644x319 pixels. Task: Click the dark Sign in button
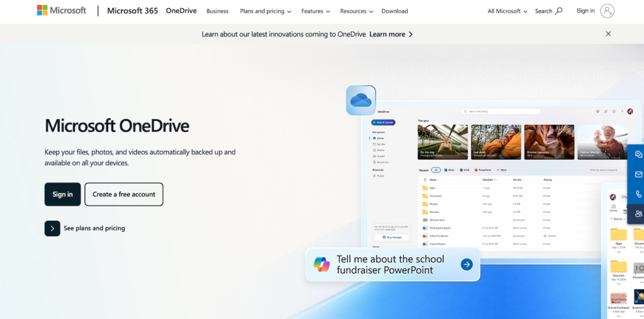62,194
